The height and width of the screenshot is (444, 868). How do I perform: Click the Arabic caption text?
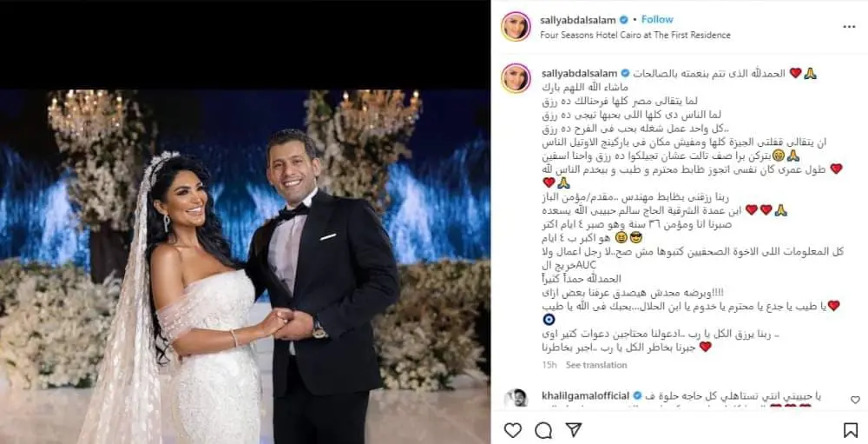click(x=692, y=210)
